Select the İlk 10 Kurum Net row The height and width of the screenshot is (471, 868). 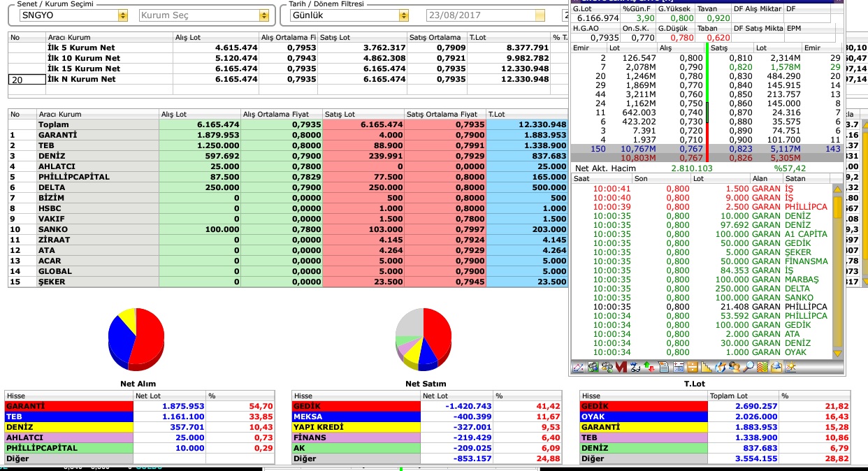tap(287, 58)
